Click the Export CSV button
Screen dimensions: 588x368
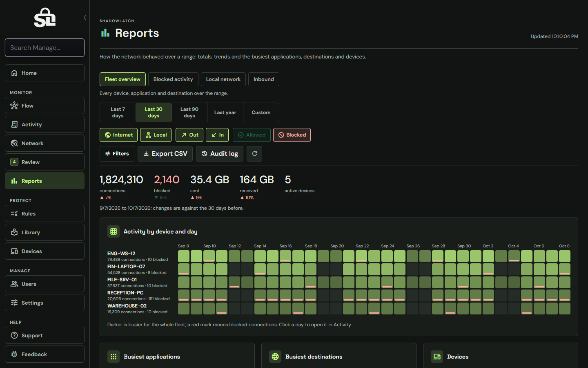point(165,154)
